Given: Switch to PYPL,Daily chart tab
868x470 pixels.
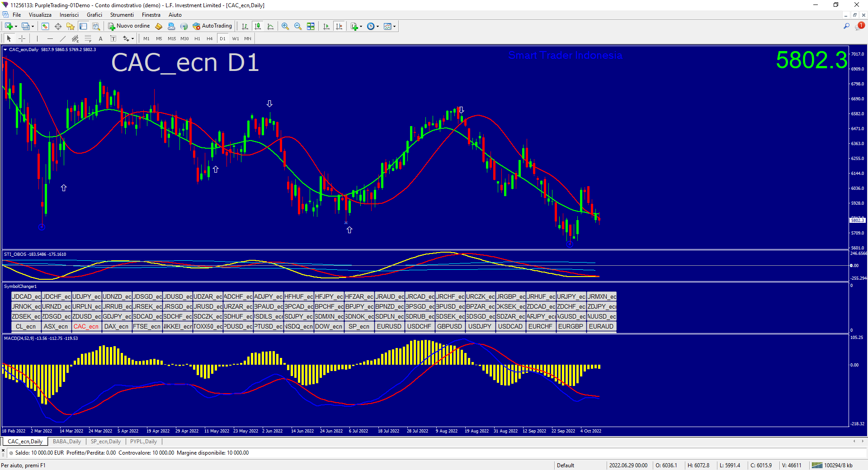Looking at the screenshot, I should point(143,442).
